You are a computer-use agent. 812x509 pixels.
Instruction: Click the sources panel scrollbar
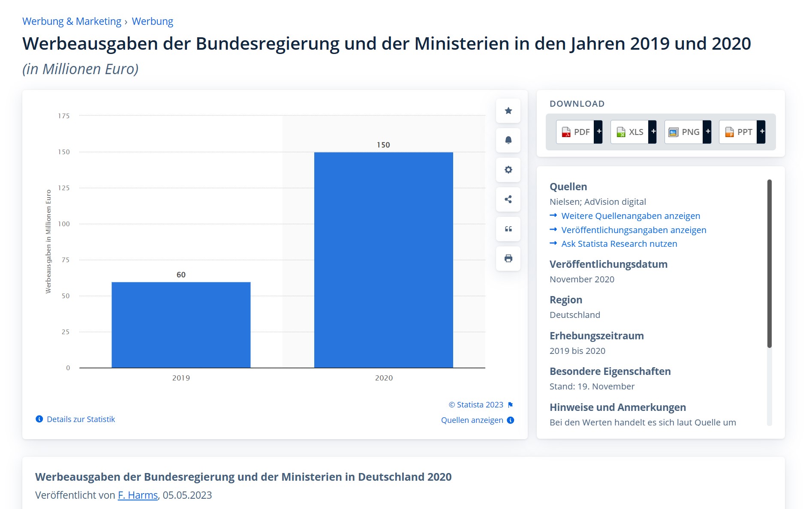pyautogui.click(x=769, y=263)
